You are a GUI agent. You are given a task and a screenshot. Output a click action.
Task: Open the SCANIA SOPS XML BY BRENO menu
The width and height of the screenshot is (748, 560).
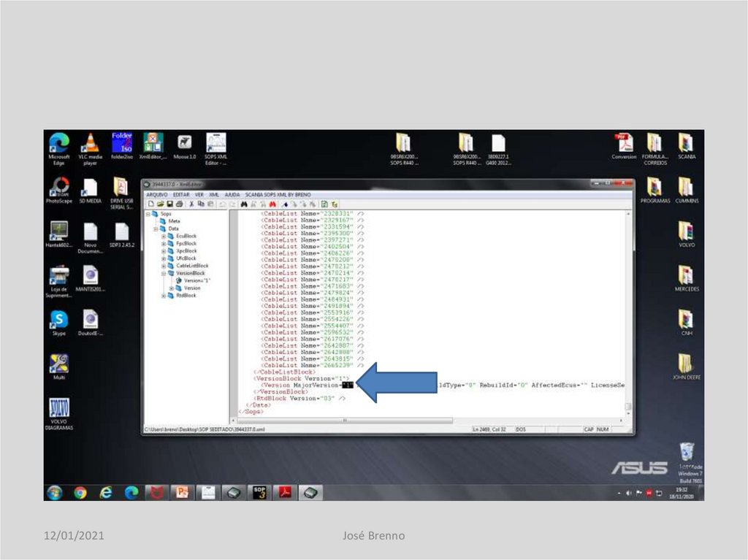(x=278, y=195)
